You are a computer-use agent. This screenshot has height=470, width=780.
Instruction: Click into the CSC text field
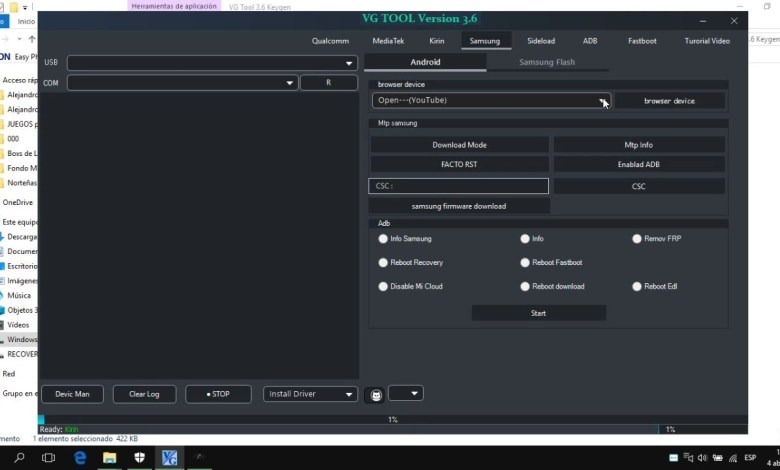click(459, 186)
